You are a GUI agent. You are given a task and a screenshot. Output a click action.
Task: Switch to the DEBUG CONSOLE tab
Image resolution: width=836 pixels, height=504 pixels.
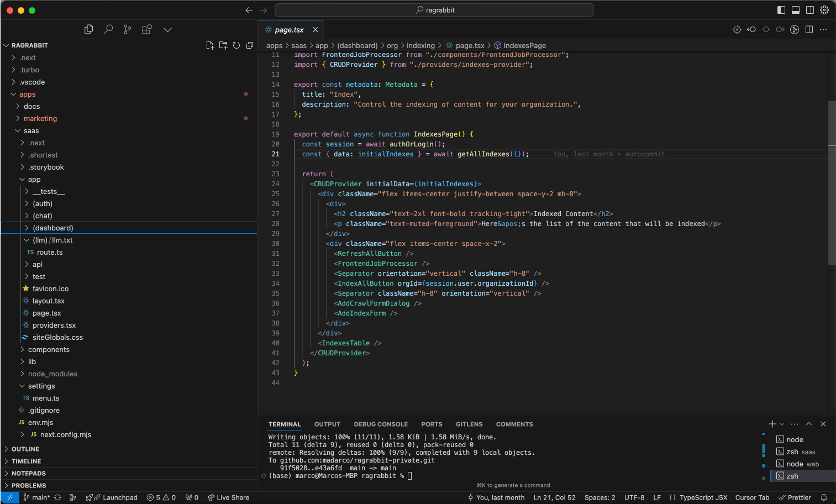click(x=381, y=424)
